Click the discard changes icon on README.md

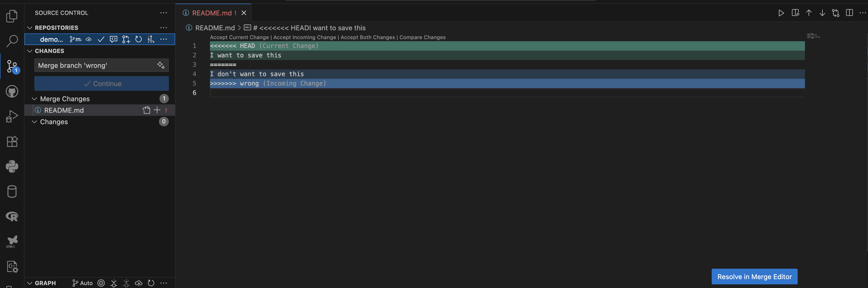(x=146, y=110)
